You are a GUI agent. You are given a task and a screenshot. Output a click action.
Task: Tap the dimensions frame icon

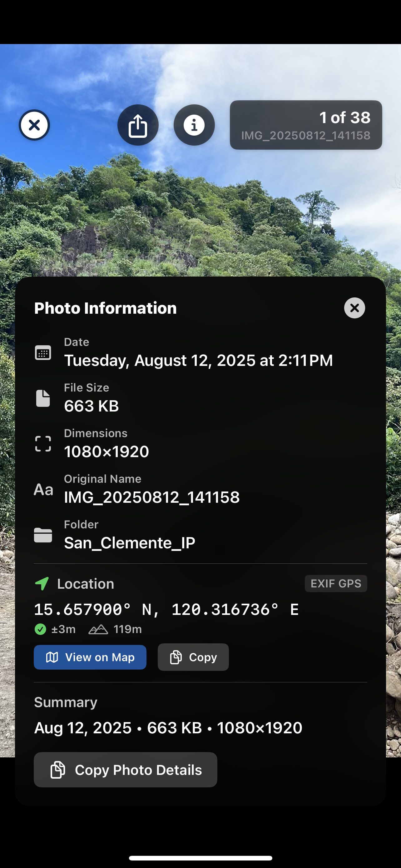pyautogui.click(x=43, y=444)
